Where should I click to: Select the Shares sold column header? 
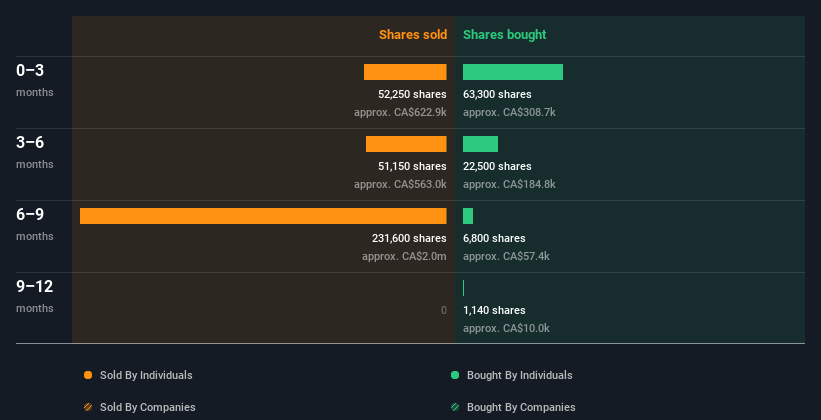coord(413,35)
